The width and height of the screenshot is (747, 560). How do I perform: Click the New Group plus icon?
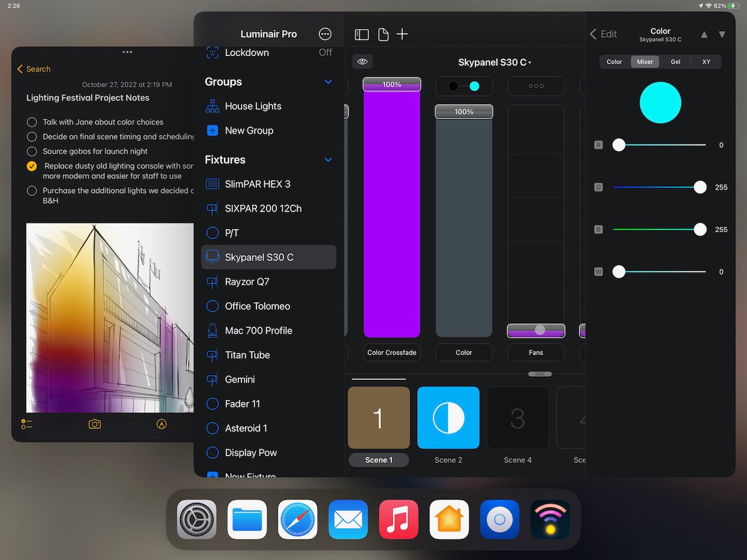pyautogui.click(x=212, y=131)
